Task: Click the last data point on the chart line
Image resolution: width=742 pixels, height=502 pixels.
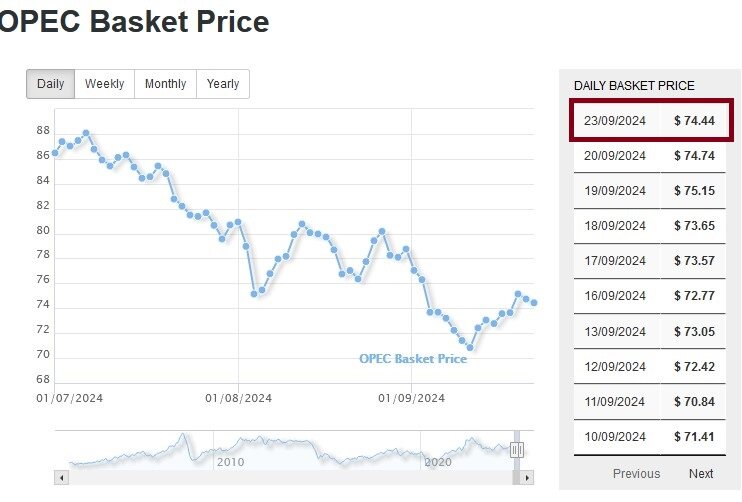Action: pos(534,303)
